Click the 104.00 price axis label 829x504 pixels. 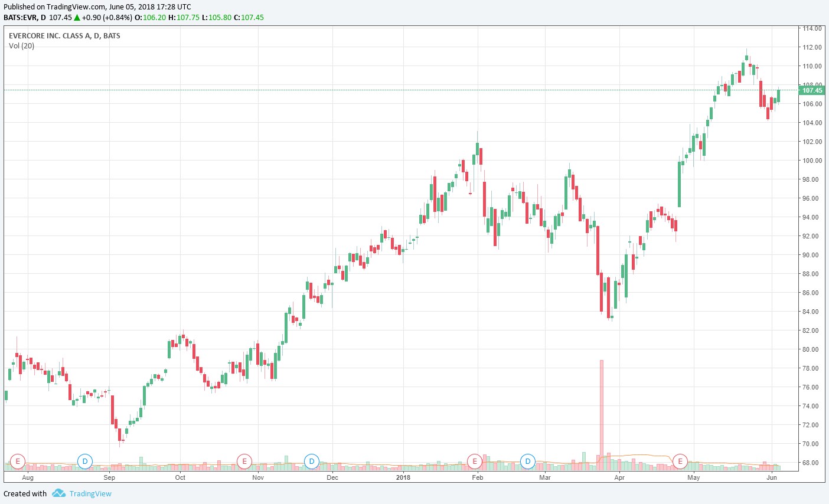pos(812,123)
